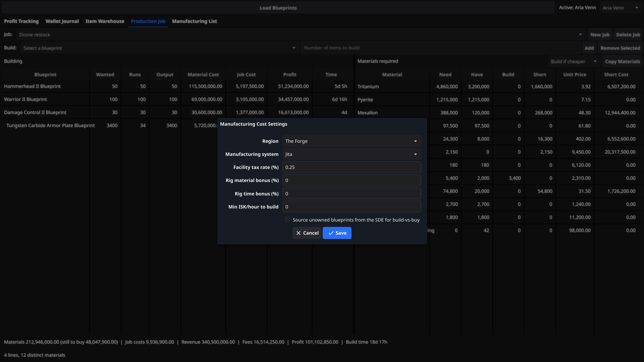Sort by the Wanted column header

[x=105, y=74]
